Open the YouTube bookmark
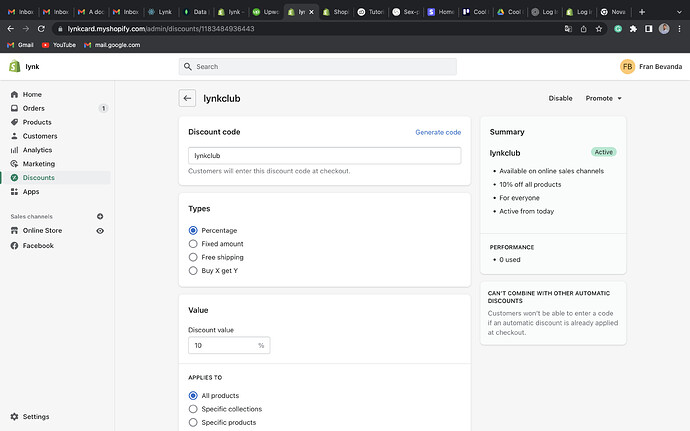This screenshot has height=431, width=690. pos(59,45)
